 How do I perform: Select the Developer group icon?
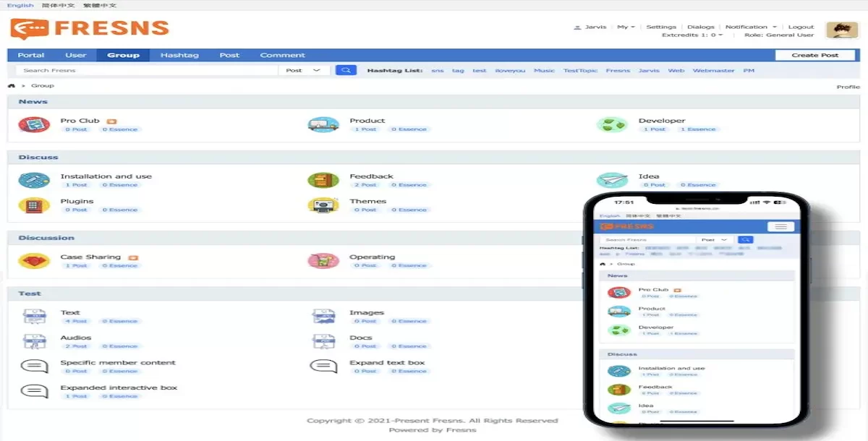tap(612, 124)
